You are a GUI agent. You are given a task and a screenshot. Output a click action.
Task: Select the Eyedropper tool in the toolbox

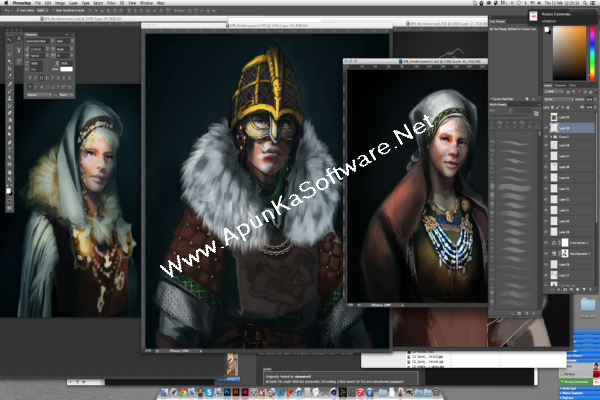[10, 76]
